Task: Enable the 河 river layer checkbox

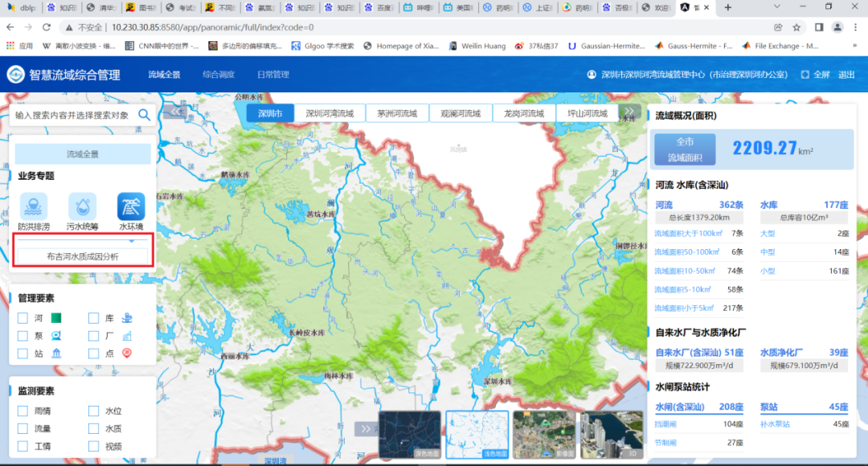Action: [x=23, y=318]
